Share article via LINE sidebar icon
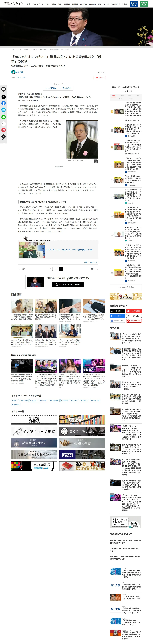 [x=4, y=117]
